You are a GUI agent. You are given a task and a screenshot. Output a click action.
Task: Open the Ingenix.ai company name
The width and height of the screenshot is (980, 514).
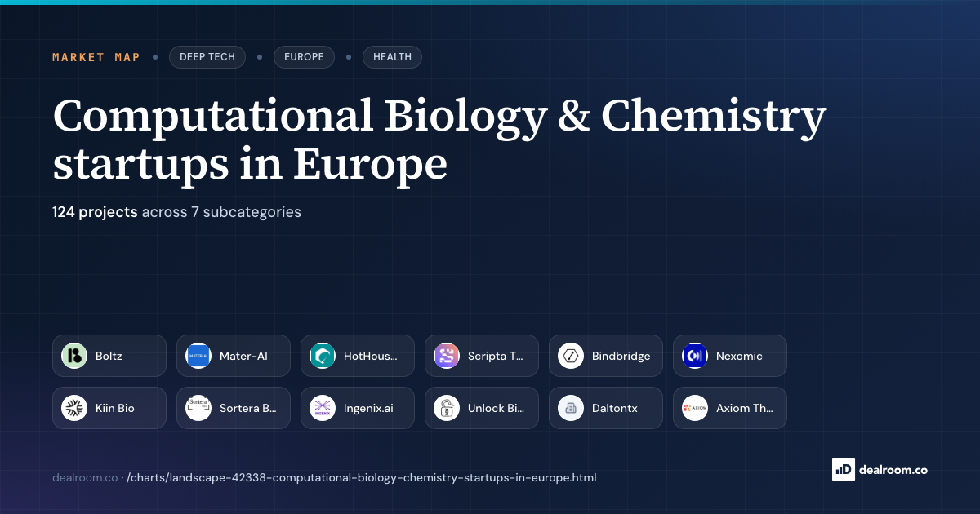368,408
